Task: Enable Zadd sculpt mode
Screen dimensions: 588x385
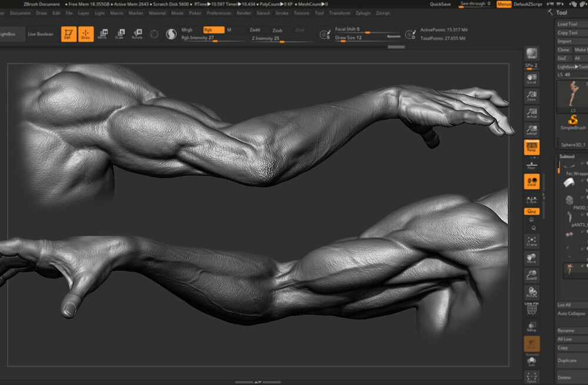Action: coord(255,29)
